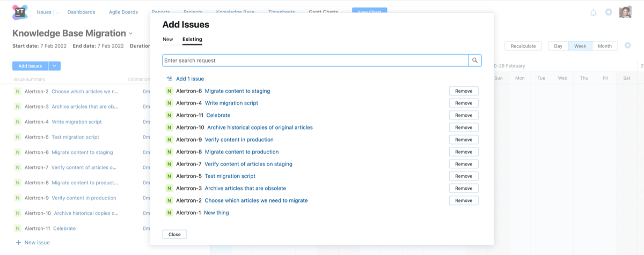
Task: Click the N badge of Alertron-6 in the dialog
Action: click(170, 91)
